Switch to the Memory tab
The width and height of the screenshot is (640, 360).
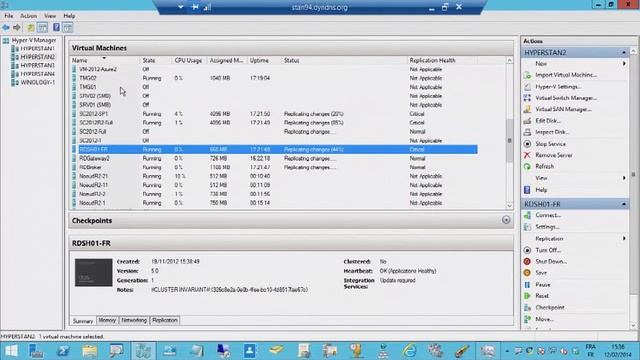(x=107, y=320)
